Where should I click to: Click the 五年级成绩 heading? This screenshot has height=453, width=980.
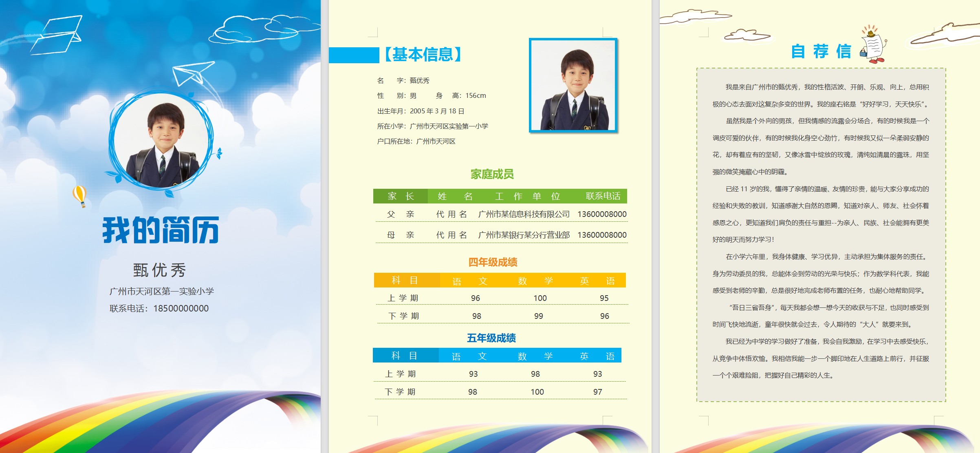tap(491, 338)
